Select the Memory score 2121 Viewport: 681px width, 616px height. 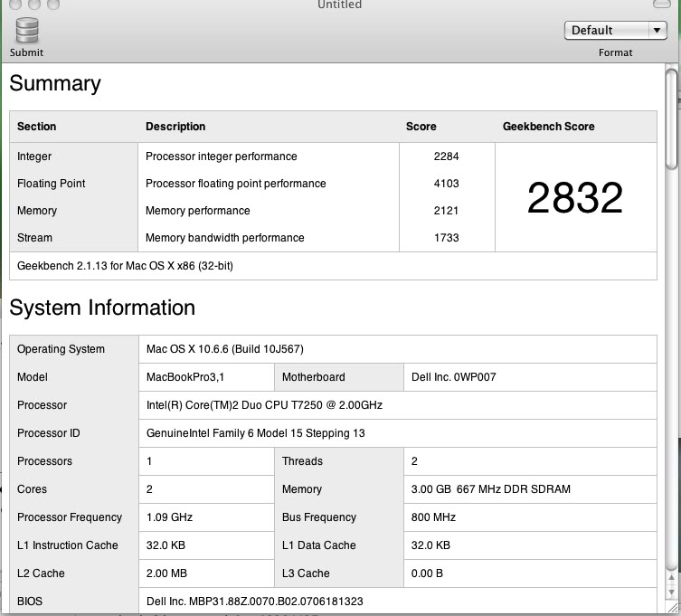pyautogui.click(x=446, y=211)
